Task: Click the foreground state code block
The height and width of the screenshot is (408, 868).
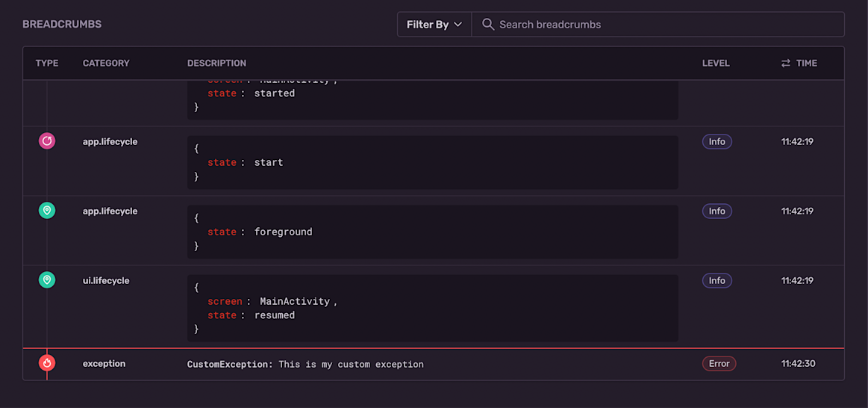Action: 433,232
